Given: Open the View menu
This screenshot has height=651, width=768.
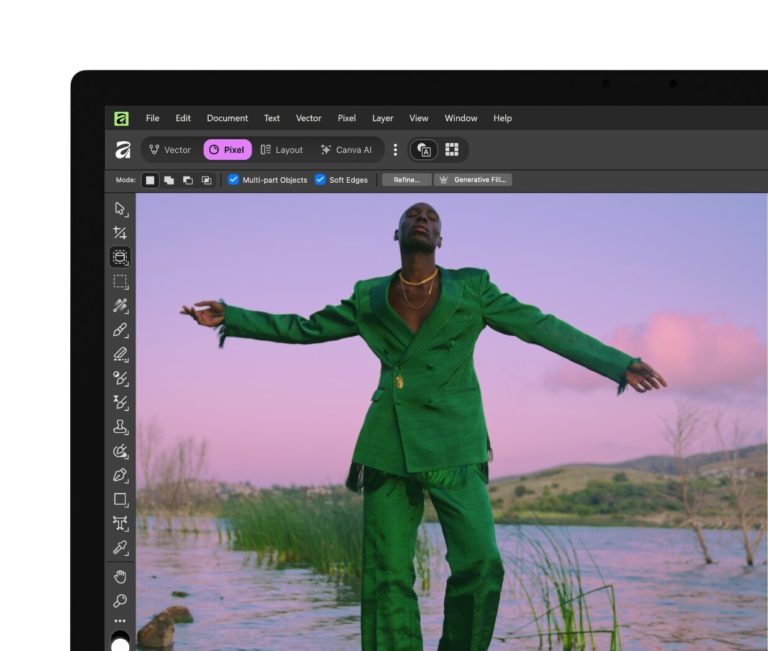Looking at the screenshot, I should [419, 119].
